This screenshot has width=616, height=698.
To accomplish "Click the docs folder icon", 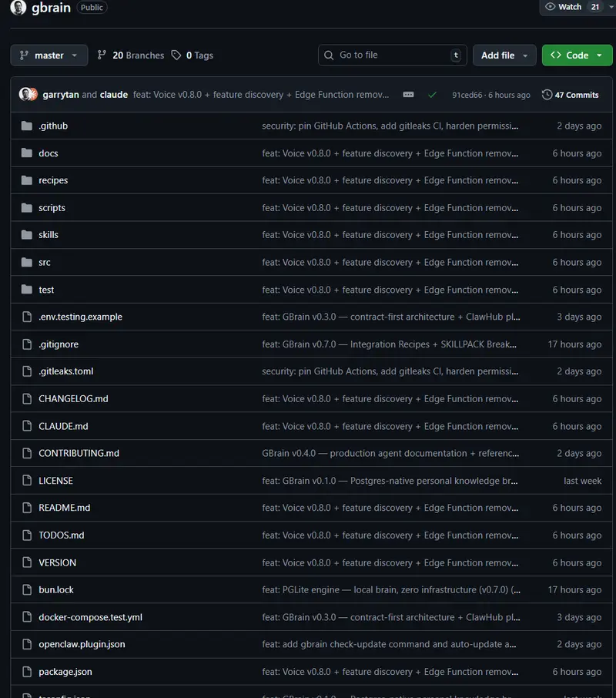I will click(x=27, y=153).
